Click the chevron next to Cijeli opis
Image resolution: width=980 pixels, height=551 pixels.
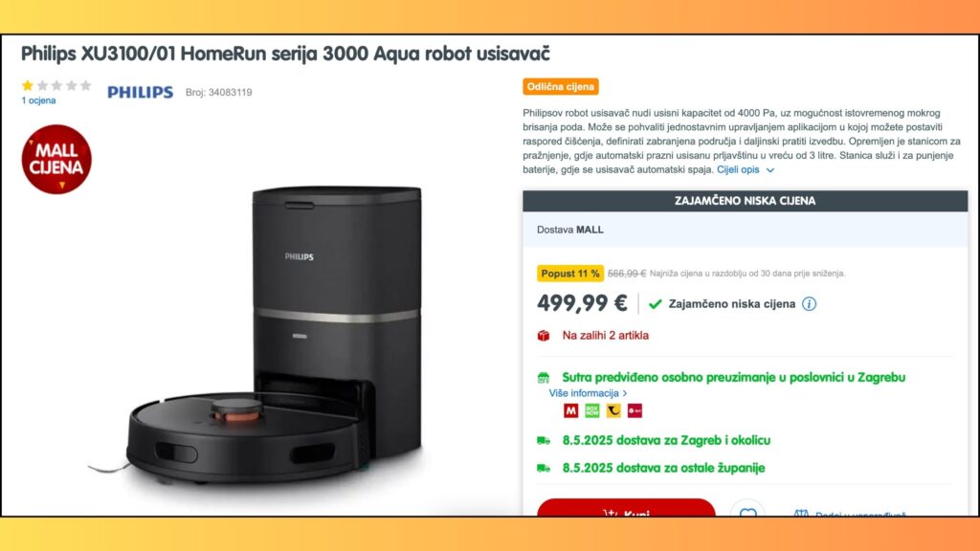[770, 170]
